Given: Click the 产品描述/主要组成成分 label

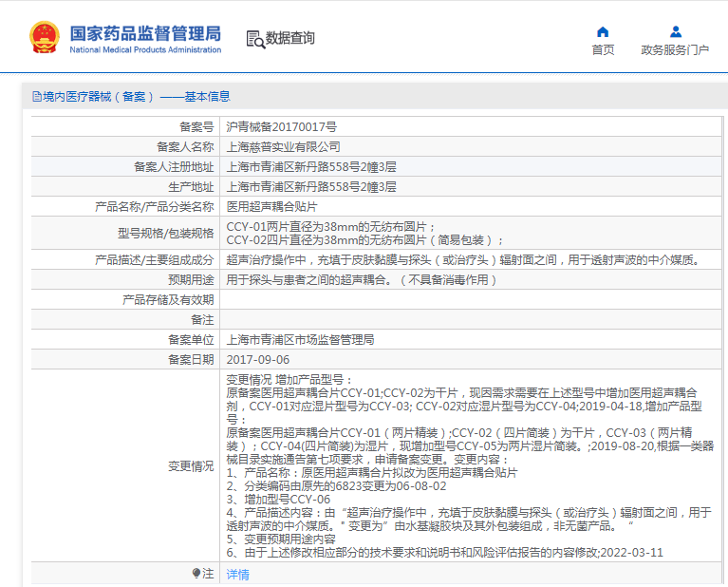Looking at the screenshot, I should click(154, 260).
